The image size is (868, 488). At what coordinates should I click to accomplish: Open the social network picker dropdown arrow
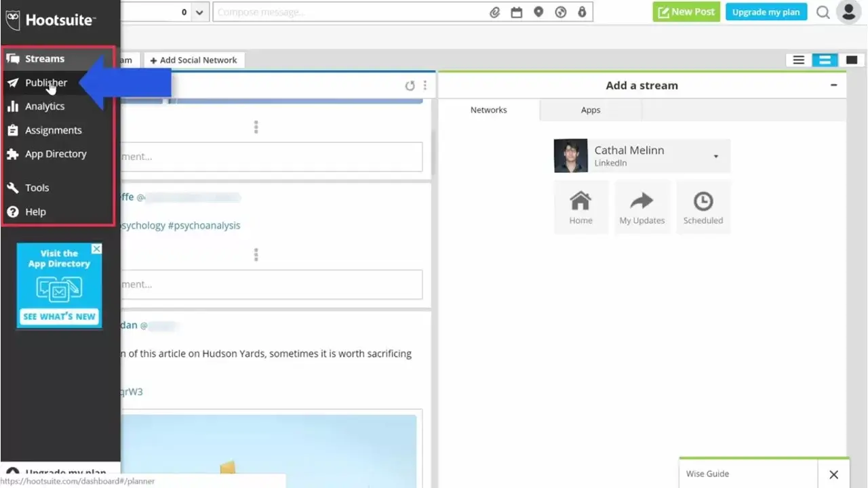[199, 12]
